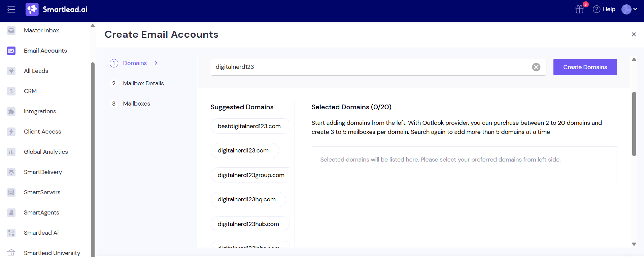
Task: Click the Integrations puzzle piece icon
Action: [11, 111]
